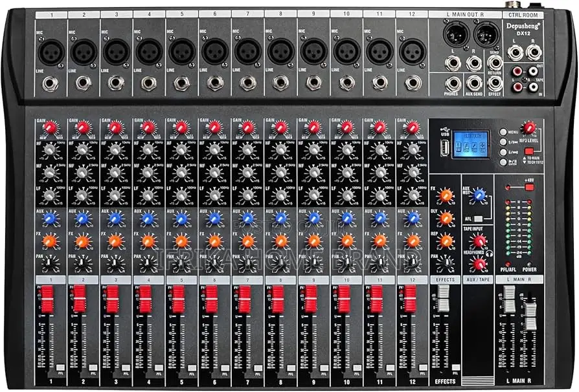Toggle the red TO MAIN / TO CH 11/12 switch

(528, 151)
